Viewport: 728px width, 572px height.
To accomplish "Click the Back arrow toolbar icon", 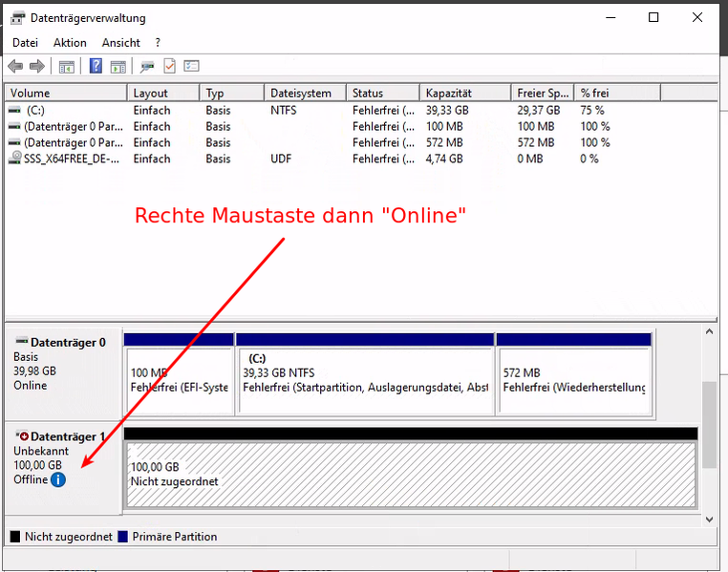I will coord(15,66).
